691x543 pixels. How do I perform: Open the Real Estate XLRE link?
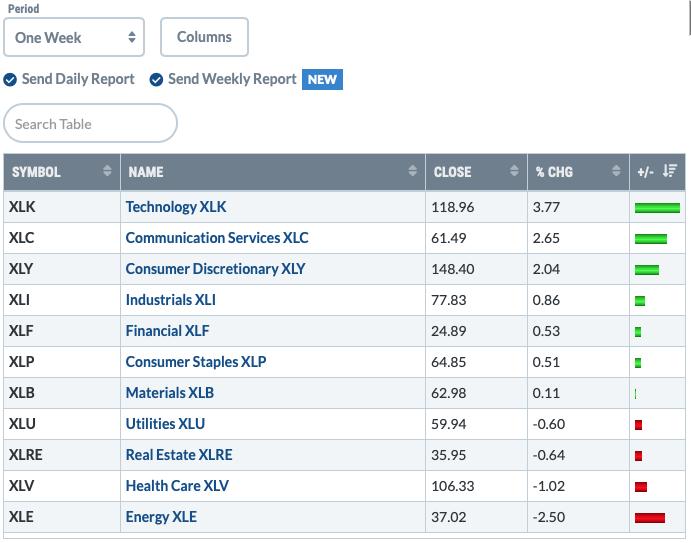tap(179, 455)
